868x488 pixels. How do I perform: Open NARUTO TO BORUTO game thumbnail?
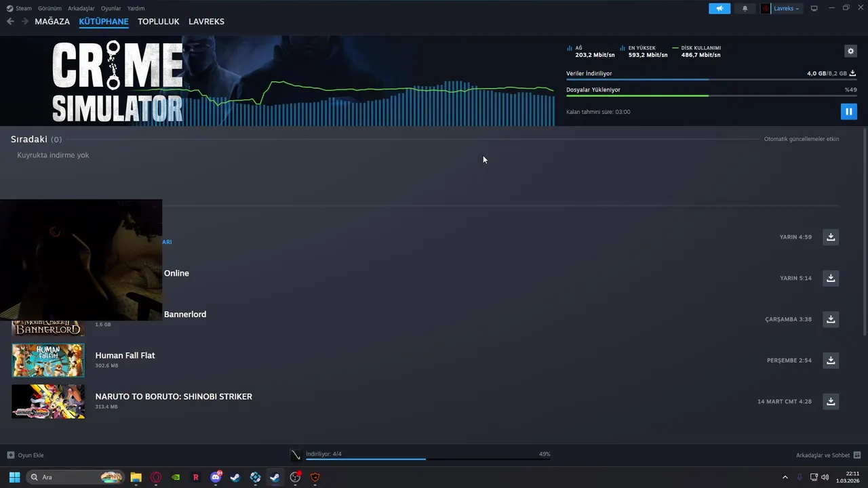[x=48, y=401]
